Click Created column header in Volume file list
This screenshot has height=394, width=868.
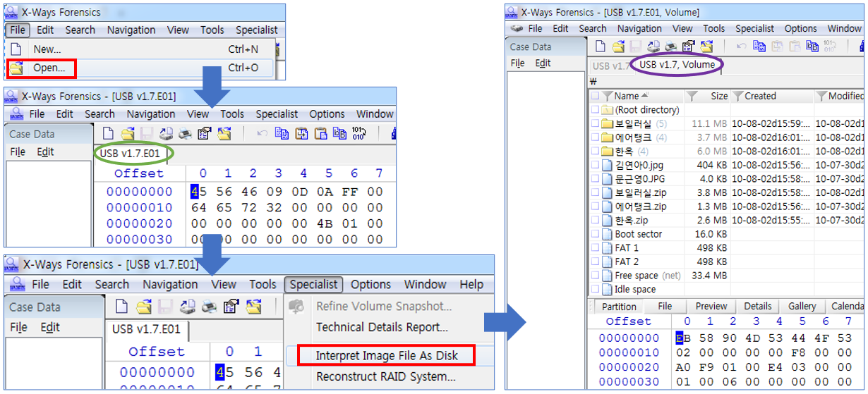point(773,96)
